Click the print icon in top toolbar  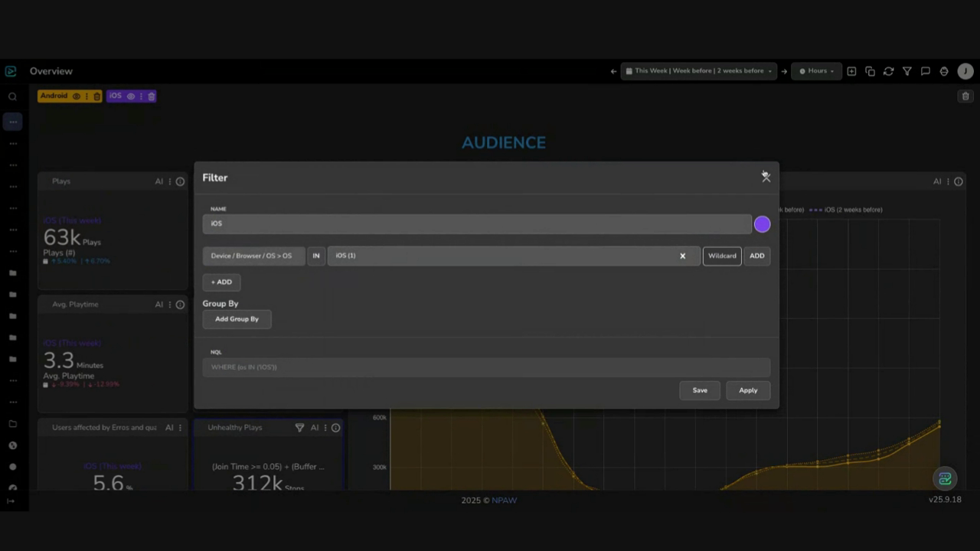coord(943,71)
